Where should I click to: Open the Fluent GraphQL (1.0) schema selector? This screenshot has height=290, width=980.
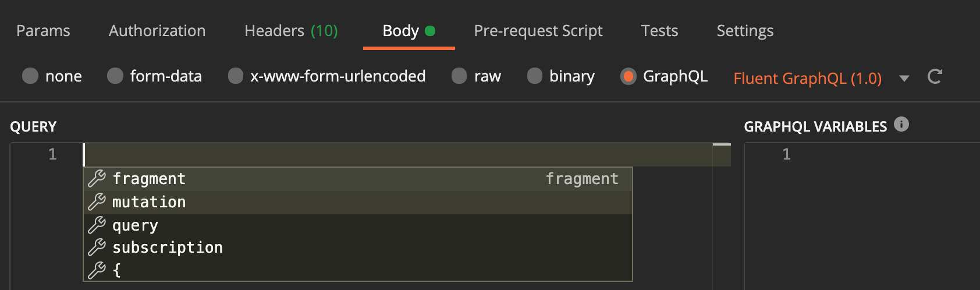(807, 78)
